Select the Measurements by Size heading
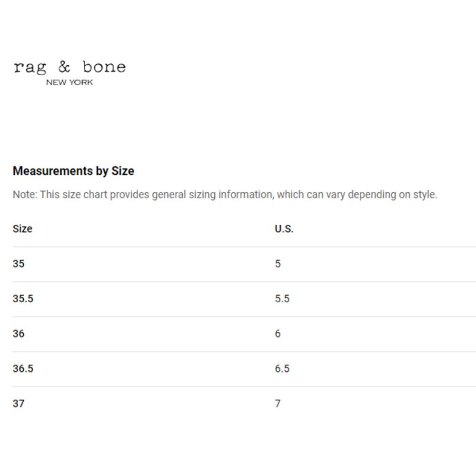This screenshot has height=476, width=476. point(73,171)
